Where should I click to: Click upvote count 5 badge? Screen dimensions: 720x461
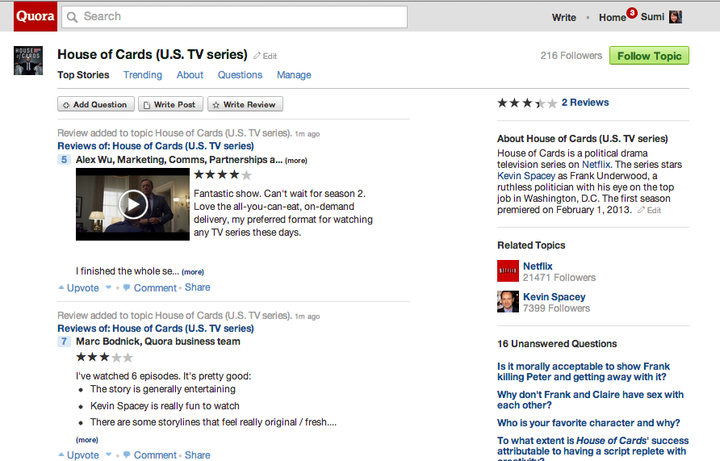(64, 160)
